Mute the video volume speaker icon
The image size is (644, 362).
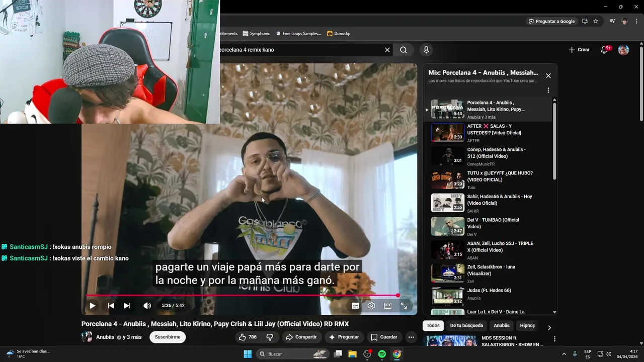click(147, 306)
